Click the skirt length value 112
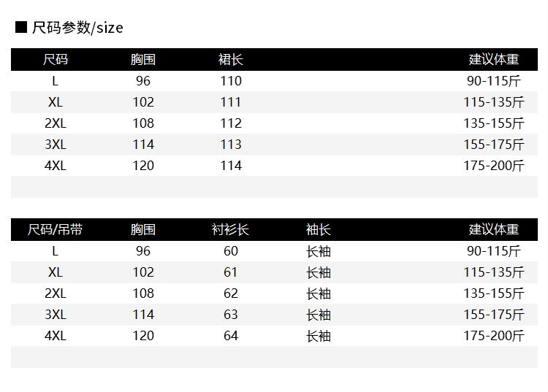Screen dimensions: 548x392 point(230,123)
